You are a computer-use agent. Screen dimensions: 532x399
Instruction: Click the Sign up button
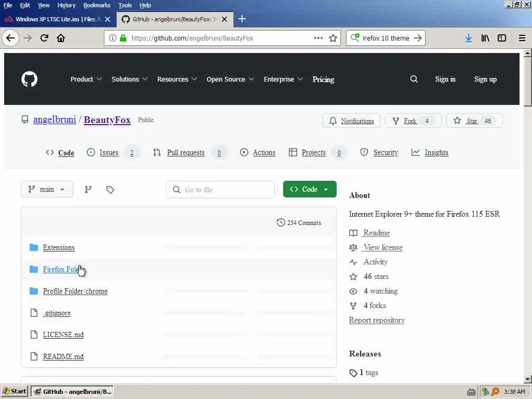click(485, 79)
